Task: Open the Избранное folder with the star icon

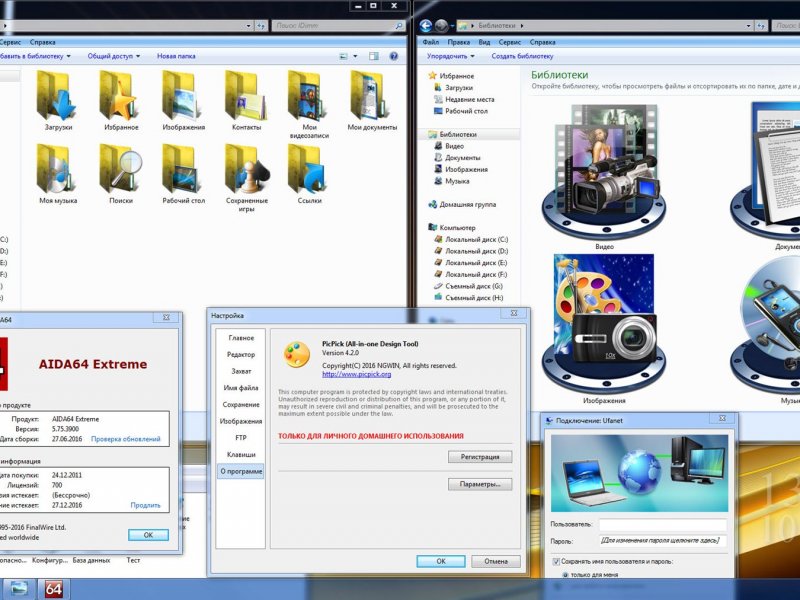Action: [121, 101]
